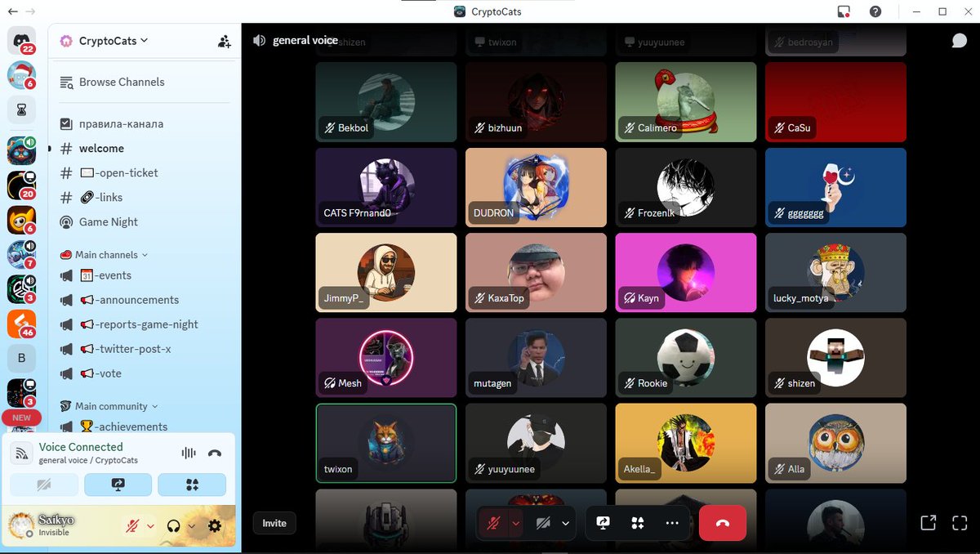The height and width of the screenshot is (554, 980).
Task: Select Calimero's video tile
Action: coord(686,102)
